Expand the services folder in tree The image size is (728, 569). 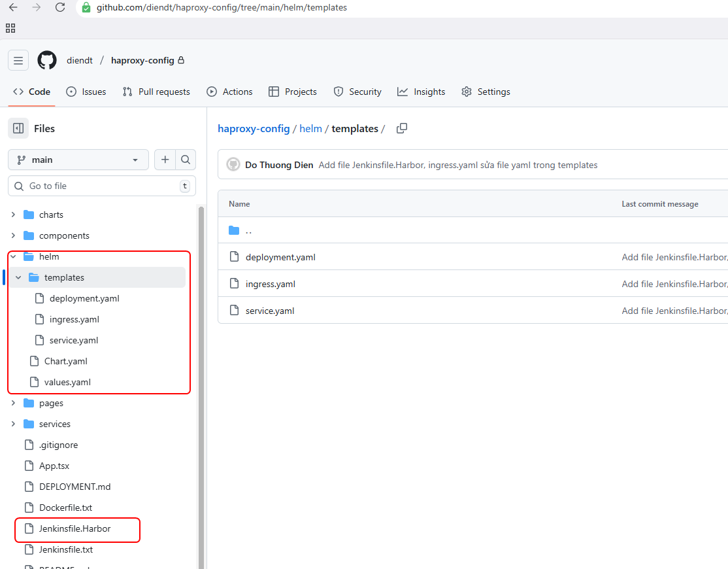pyautogui.click(x=13, y=424)
